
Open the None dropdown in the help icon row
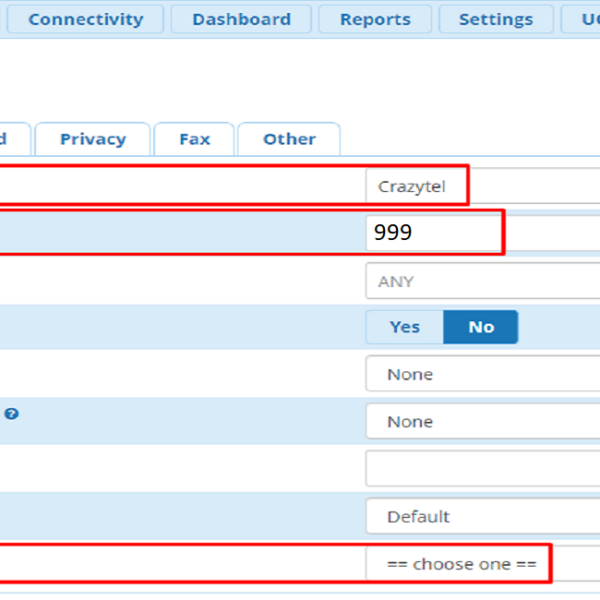[x=482, y=421]
